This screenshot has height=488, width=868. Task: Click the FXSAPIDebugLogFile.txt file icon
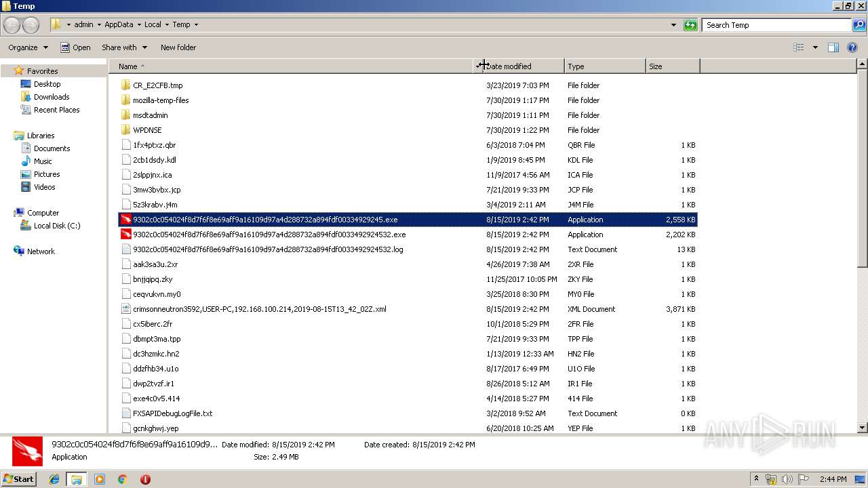click(125, 413)
